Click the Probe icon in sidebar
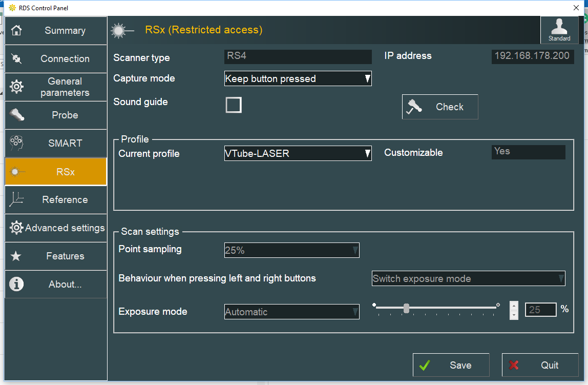 16,115
